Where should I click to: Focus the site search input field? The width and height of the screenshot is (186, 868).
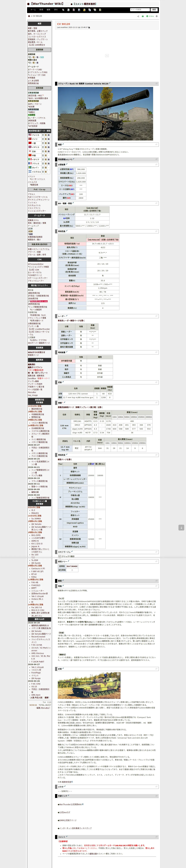[x=140, y=10]
